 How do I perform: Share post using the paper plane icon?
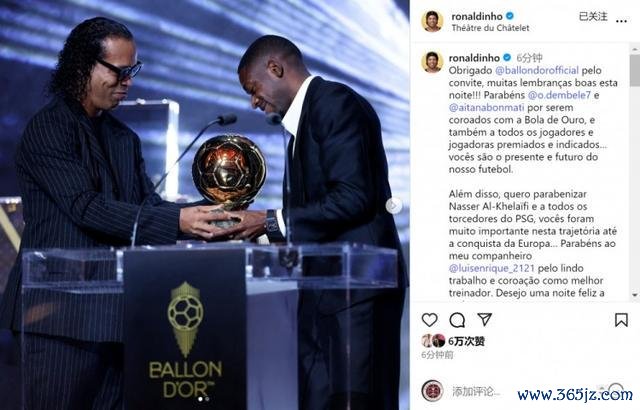[x=484, y=319]
